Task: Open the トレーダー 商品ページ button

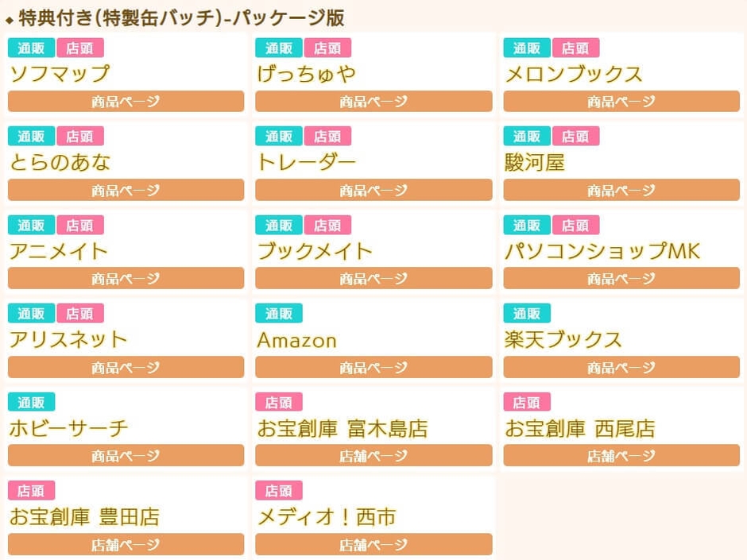Action: pos(373,190)
